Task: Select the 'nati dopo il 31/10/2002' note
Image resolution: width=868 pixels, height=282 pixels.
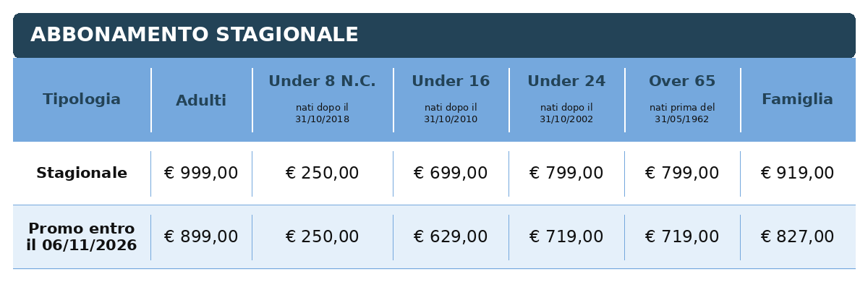Action: pos(566,114)
